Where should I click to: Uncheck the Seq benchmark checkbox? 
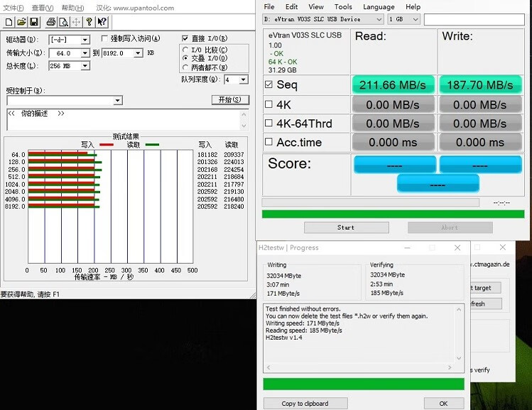pyautogui.click(x=268, y=85)
